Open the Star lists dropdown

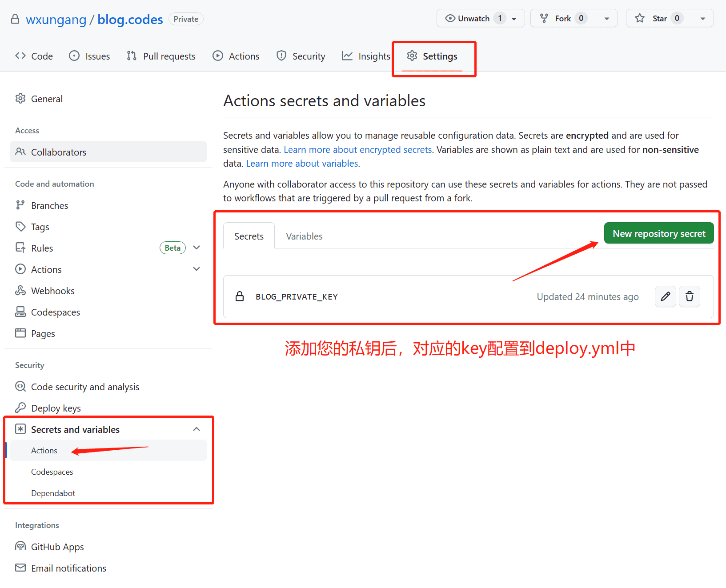703,18
